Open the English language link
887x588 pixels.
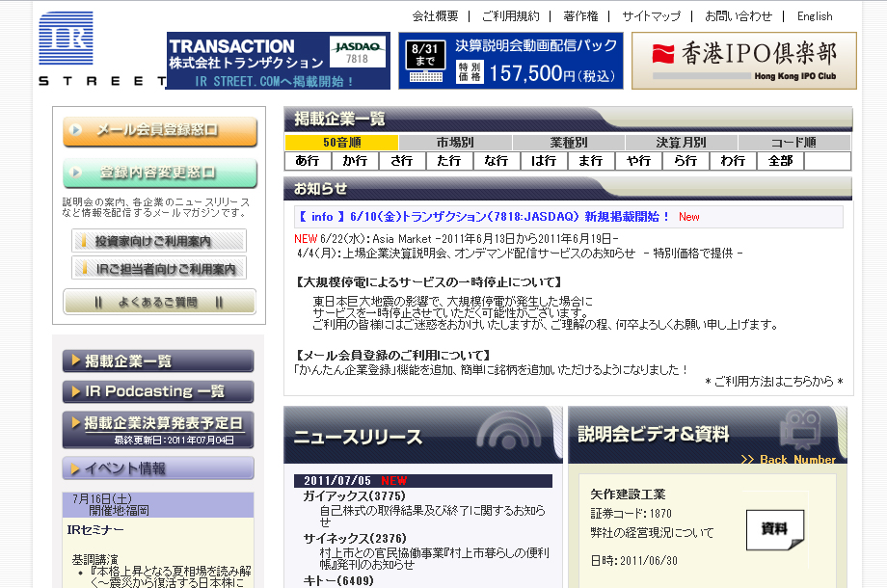[x=815, y=16]
